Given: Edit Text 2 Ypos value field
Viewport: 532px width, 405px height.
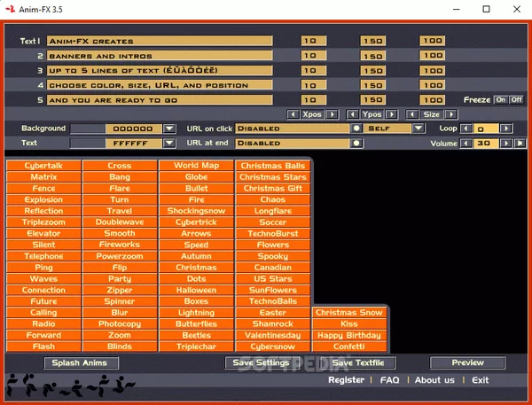Looking at the screenshot, I should (373, 56).
